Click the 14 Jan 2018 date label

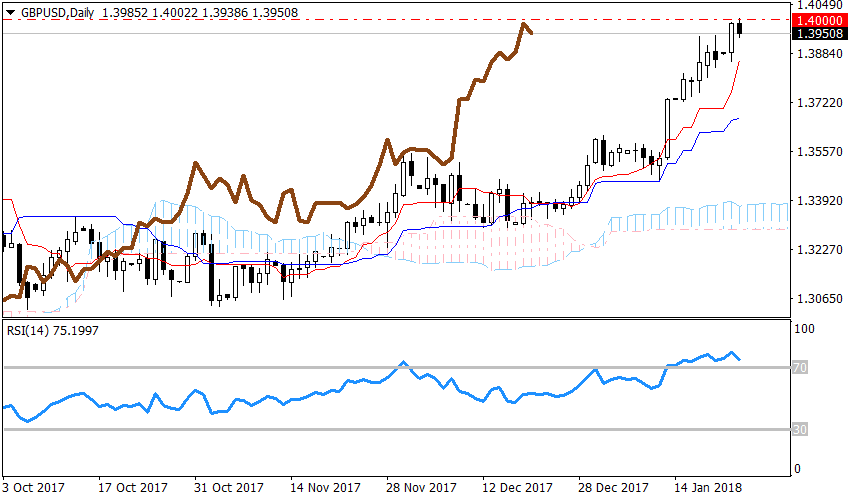pyautogui.click(x=708, y=488)
